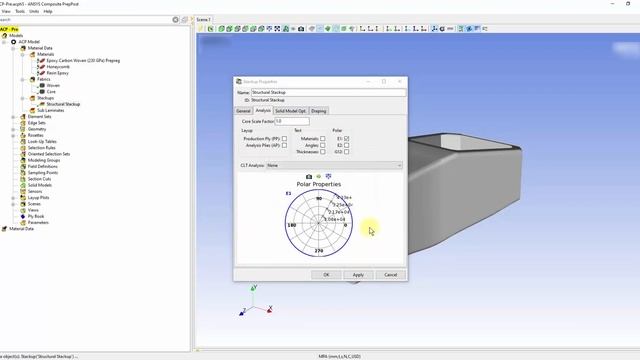Viewport: 640px width, 360px height.
Task: Tick the Text Thicknesses checkbox
Action: (322, 152)
